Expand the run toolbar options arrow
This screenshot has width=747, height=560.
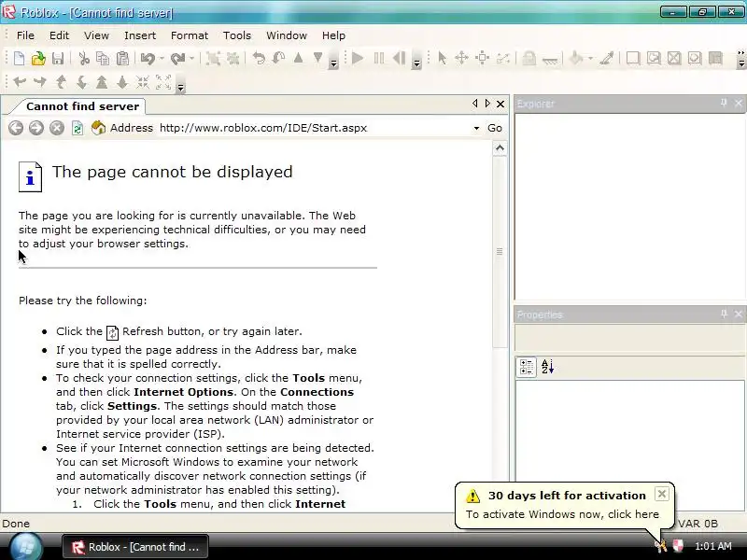click(416, 63)
